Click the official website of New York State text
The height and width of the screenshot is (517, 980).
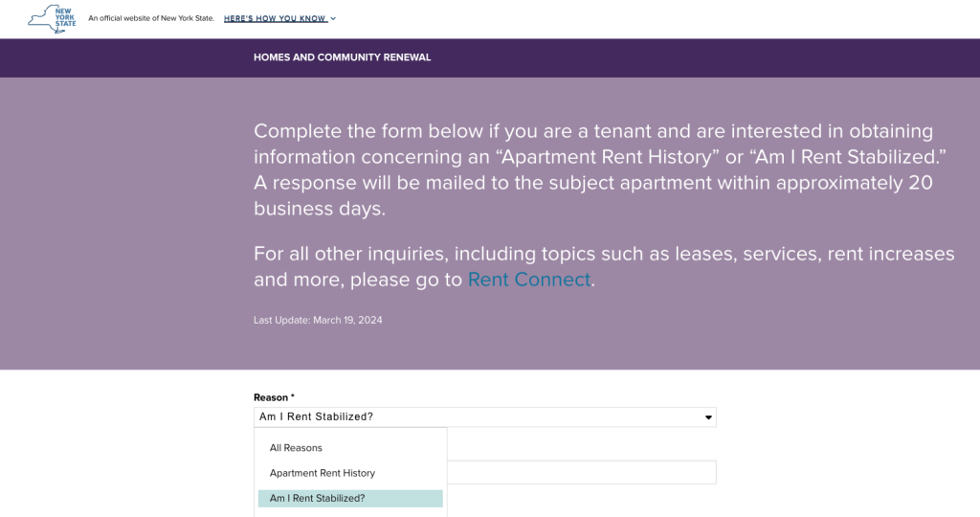[151, 19]
